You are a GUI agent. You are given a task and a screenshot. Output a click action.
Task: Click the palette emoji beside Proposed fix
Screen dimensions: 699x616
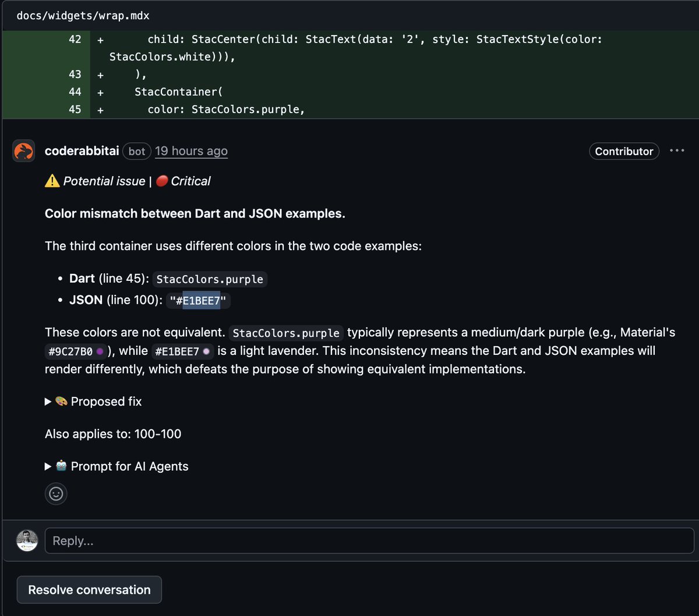[63, 401]
